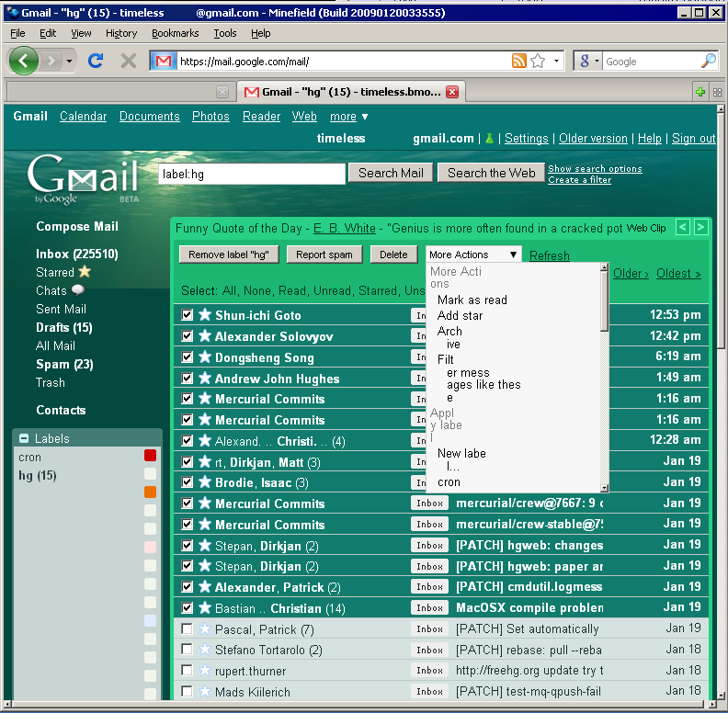Click previous web clip arrow
Viewport: 728px width, 713px height.
click(682, 228)
